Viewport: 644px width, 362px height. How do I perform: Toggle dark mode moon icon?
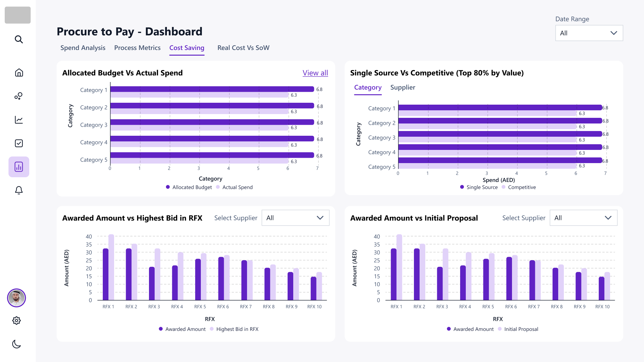click(16, 344)
